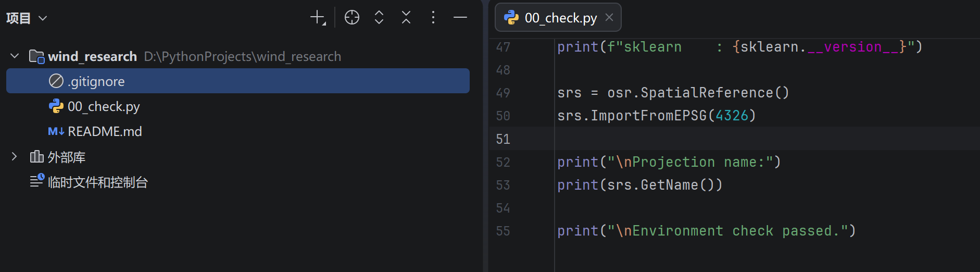980x272 pixels.
Task: Click the scratches icon beside 临时文件和控制台
Action: coord(37,181)
